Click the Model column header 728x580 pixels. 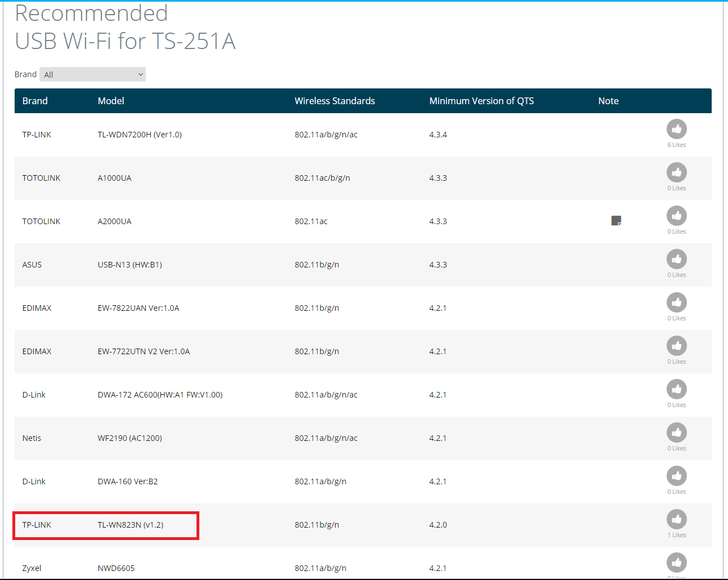coord(111,101)
